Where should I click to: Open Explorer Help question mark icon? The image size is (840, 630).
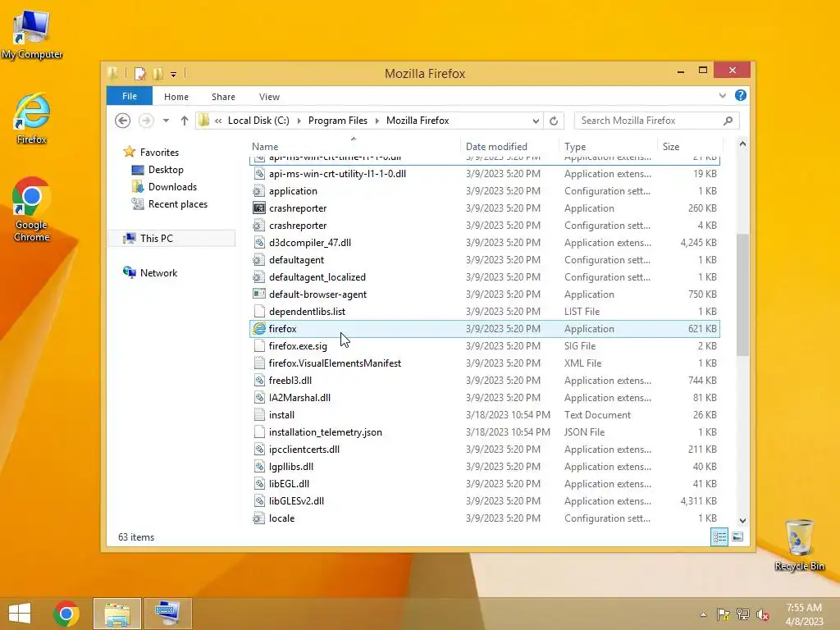741,95
